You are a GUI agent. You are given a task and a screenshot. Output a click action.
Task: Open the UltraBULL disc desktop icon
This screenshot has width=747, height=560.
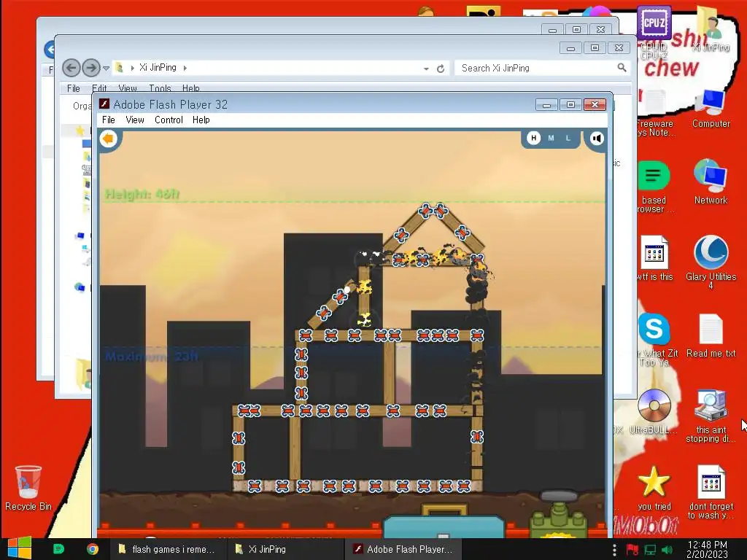pyautogui.click(x=654, y=411)
